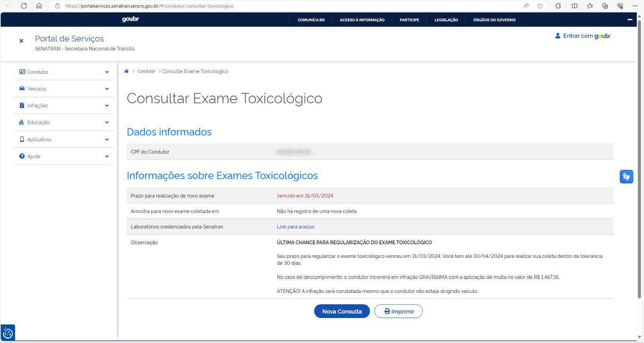Click the Condutor ID card icon
The height and width of the screenshot is (343, 644).
click(22, 72)
